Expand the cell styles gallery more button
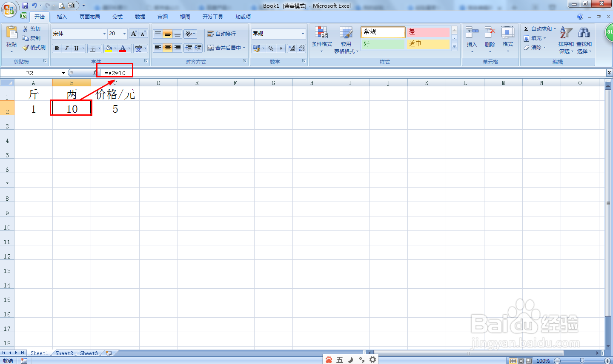613x364 pixels. pyautogui.click(x=454, y=46)
